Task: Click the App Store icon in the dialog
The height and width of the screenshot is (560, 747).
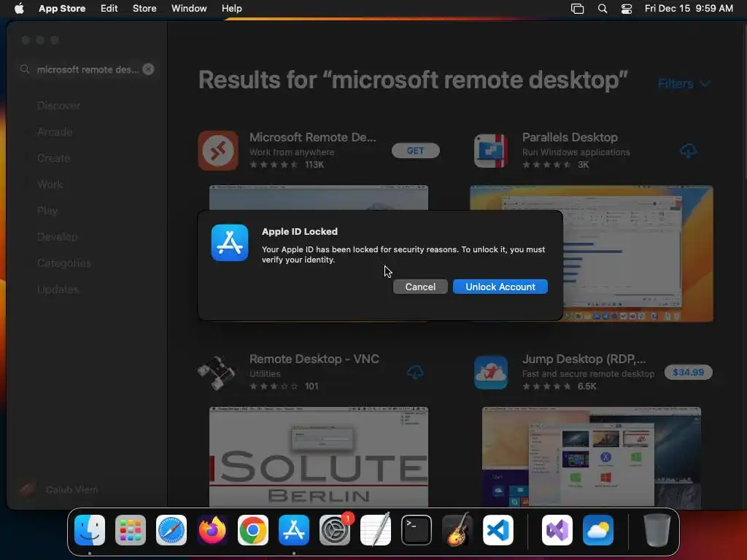Action: 230,243
